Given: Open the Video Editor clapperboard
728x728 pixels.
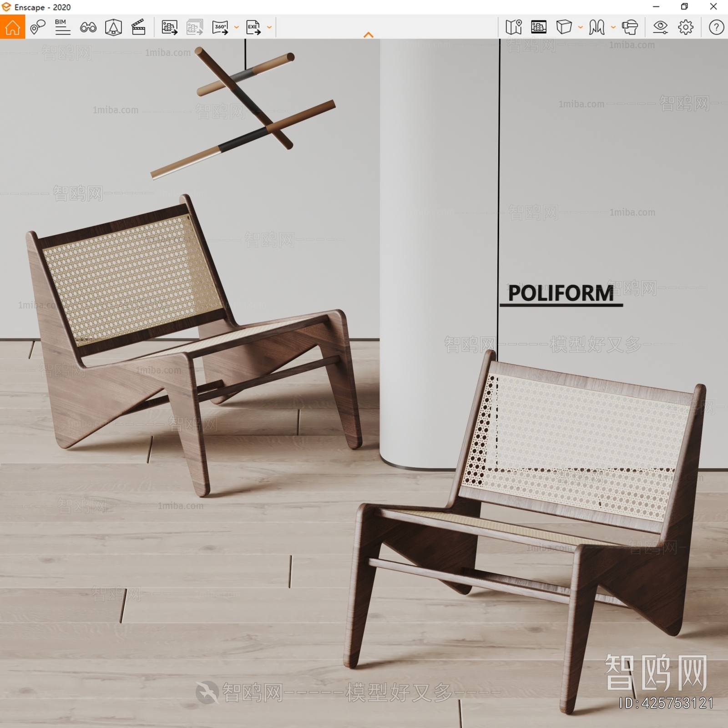Looking at the screenshot, I should pos(138,27).
